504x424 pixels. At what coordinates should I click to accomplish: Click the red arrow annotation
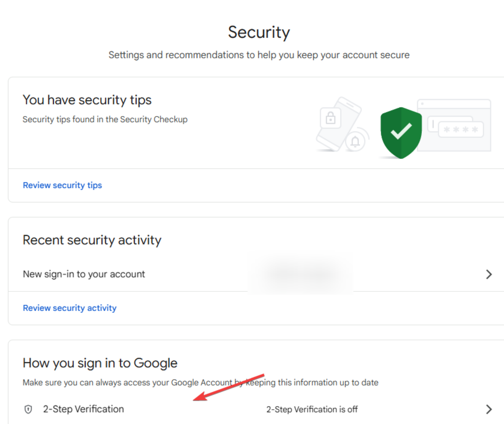coord(228,388)
